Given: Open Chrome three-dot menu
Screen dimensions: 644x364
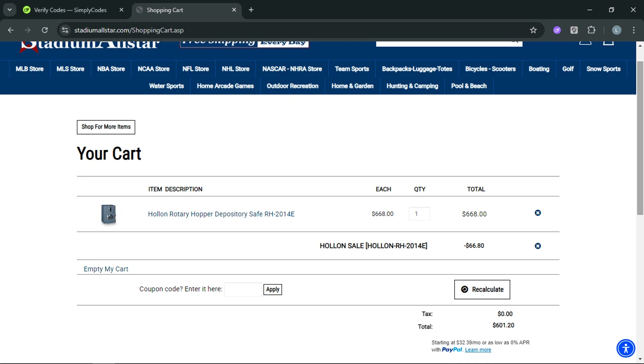Looking at the screenshot, I should tap(634, 30).
